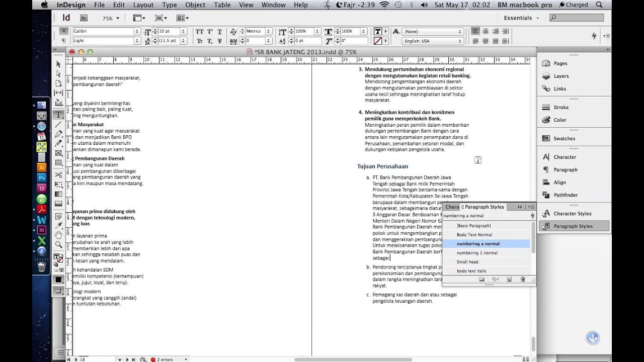Open the Type menu
644x362 pixels.
tap(170, 5)
